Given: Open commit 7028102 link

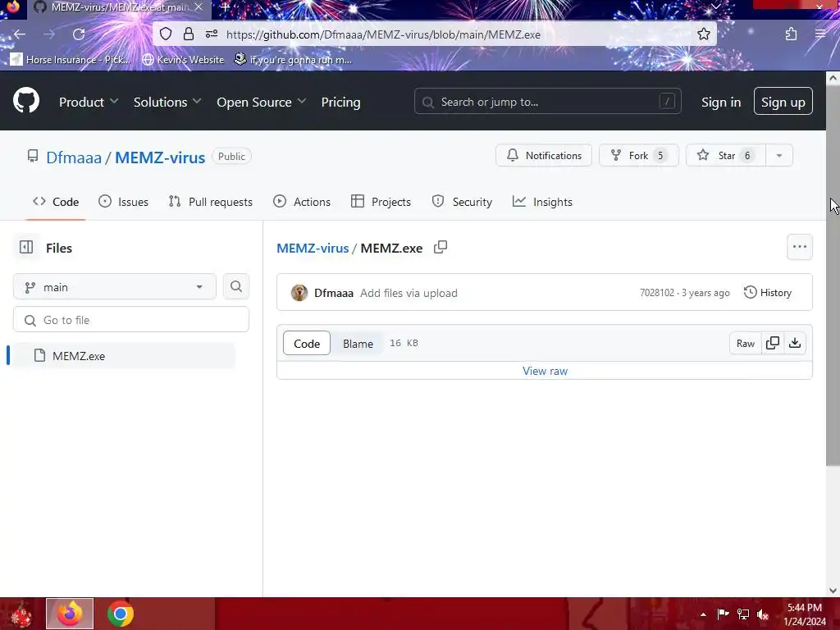Looking at the screenshot, I should click(657, 293).
